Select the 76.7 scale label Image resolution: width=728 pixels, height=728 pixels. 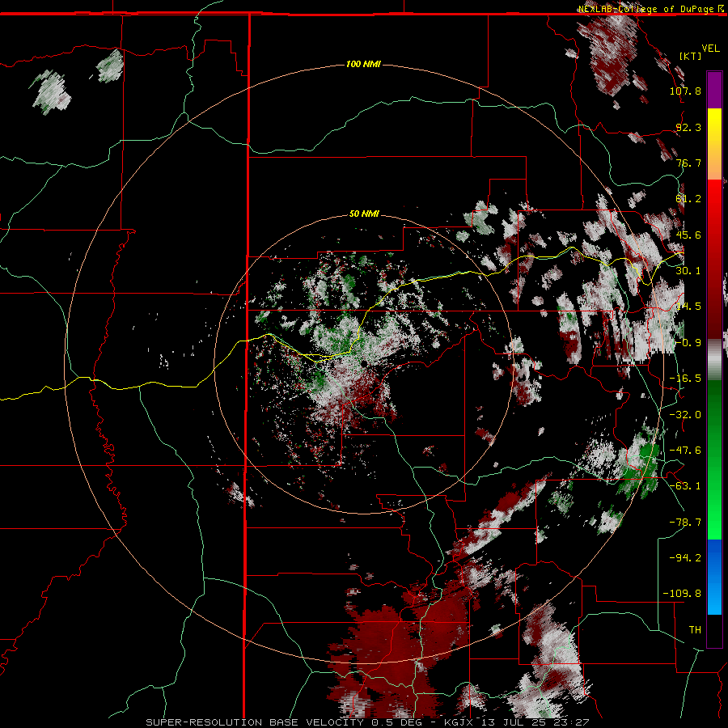(688, 163)
